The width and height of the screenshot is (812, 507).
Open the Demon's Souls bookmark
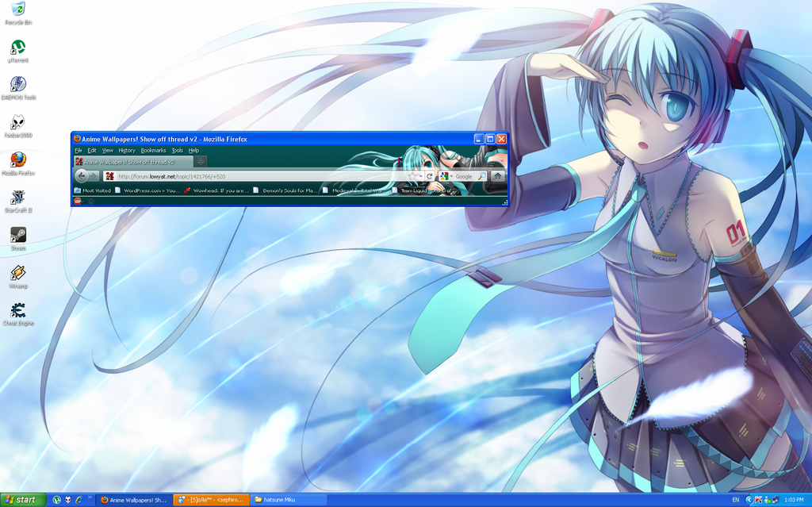click(x=285, y=190)
